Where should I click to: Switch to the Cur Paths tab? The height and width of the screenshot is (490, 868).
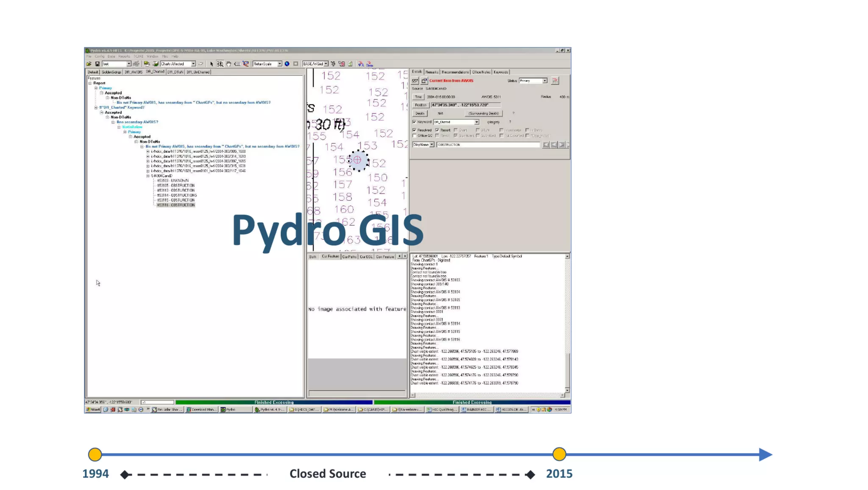350,257
